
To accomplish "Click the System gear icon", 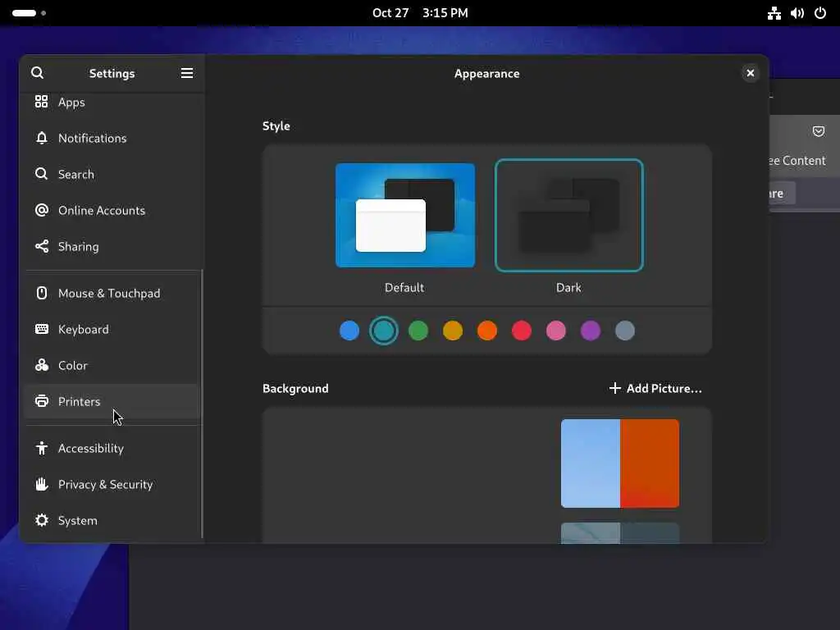I will [41, 520].
